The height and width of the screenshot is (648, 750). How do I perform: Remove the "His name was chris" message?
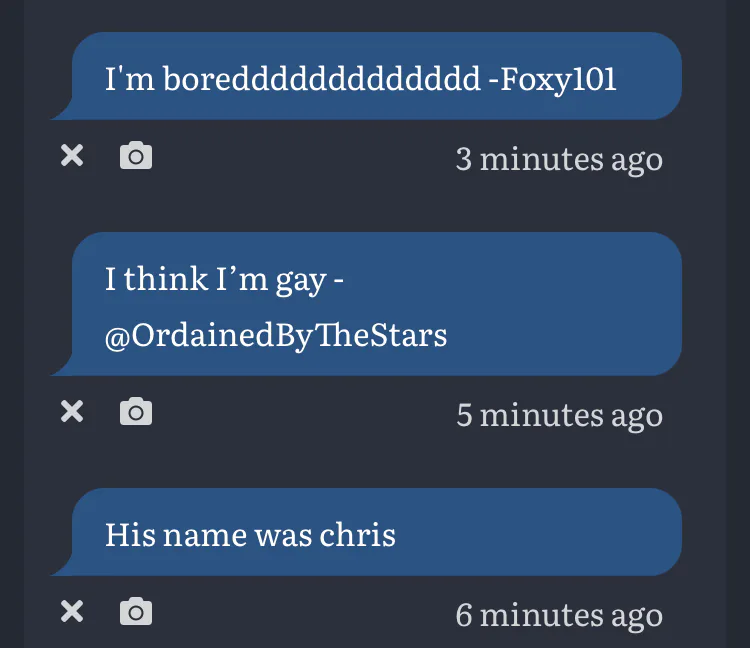tap(72, 611)
